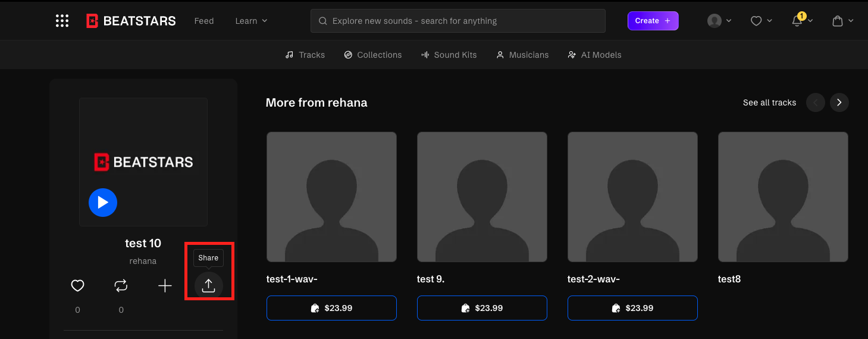The width and height of the screenshot is (868, 339).
Task: Click the BeatStars logo
Action: tap(131, 21)
